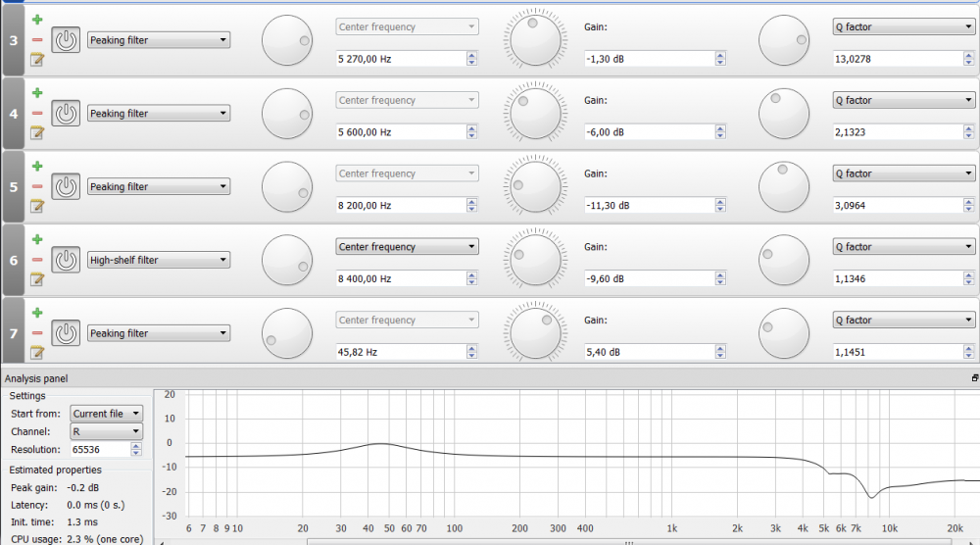Viewport: 980px width, 545px height.
Task: Click the red minus icon on filter 7
Action: coord(37,333)
